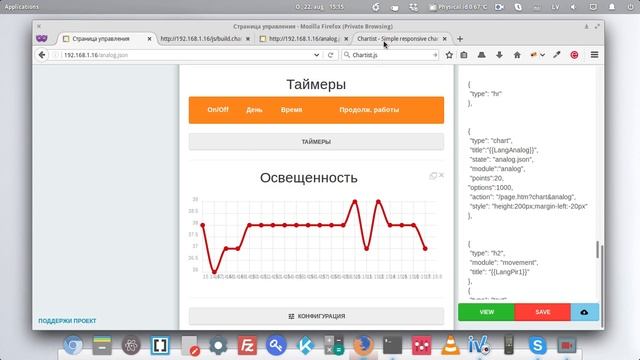This screenshot has width=640, height=360.
Task: Go to the Firefox home page icon
Action: tap(517, 55)
